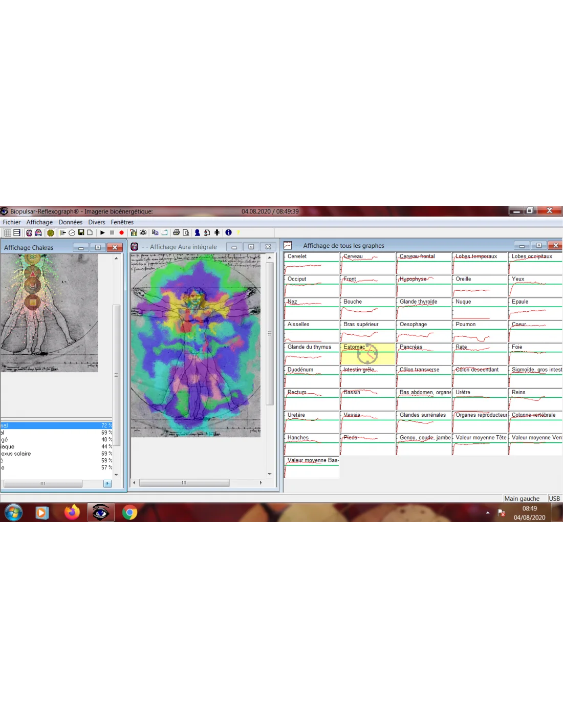Viewport: 563px width, 728px height.
Task: Open the bar chart toolbar icon
Action: (x=134, y=232)
